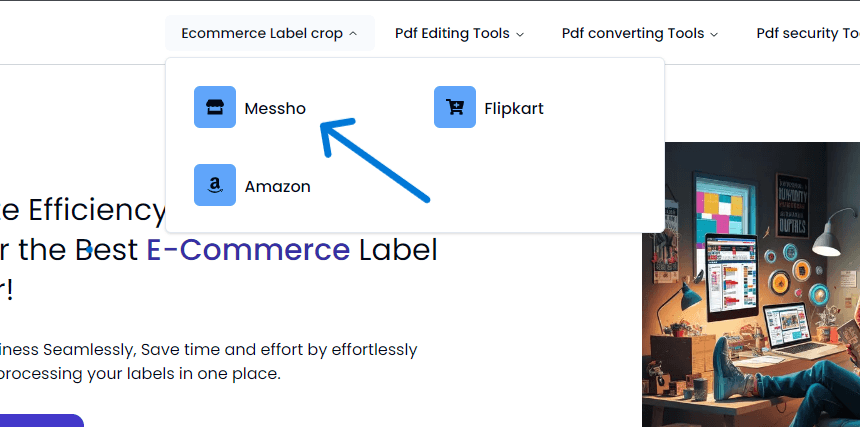
Task: Select the Flipkart label crop option
Action: click(x=489, y=107)
